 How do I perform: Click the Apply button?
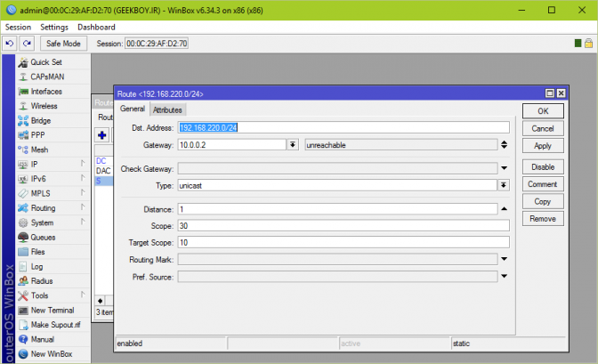543,146
